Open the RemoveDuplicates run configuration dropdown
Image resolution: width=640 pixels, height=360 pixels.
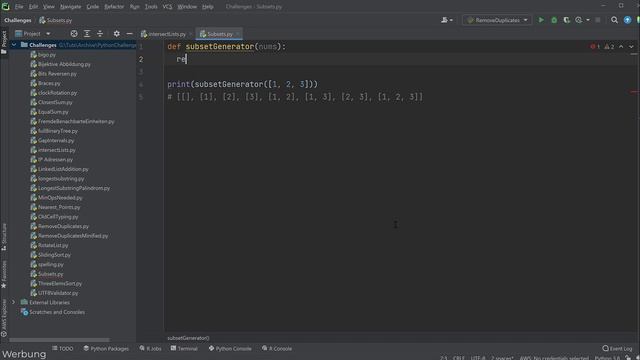(x=497, y=20)
